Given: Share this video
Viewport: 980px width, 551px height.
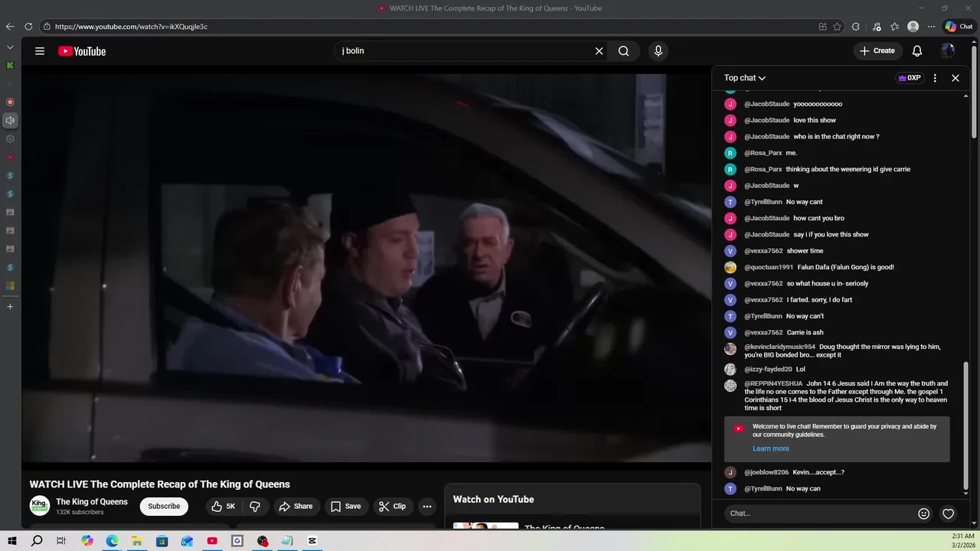Looking at the screenshot, I should [296, 507].
